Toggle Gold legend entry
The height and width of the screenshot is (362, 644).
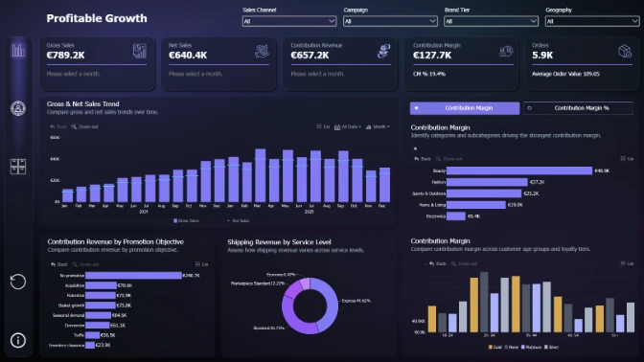494,348
